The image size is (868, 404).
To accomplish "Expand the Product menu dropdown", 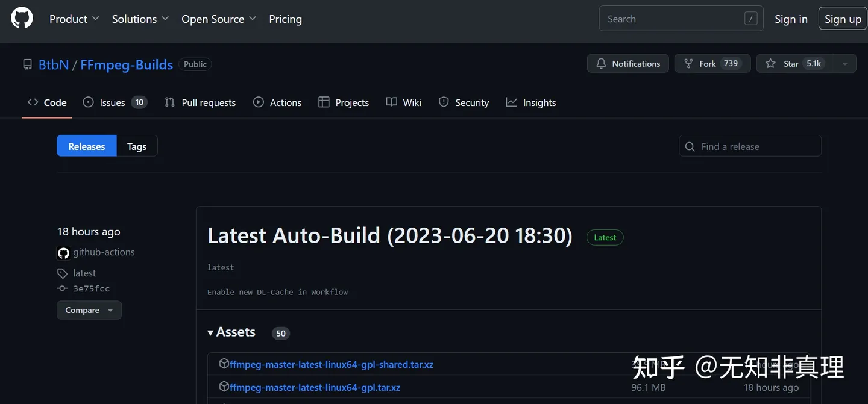I will click(74, 19).
